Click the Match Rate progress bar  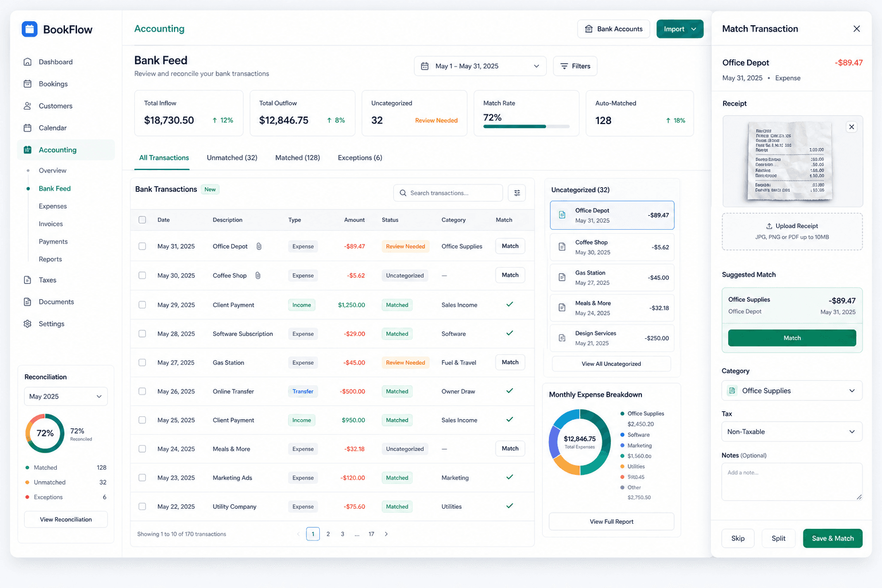tap(527, 126)
